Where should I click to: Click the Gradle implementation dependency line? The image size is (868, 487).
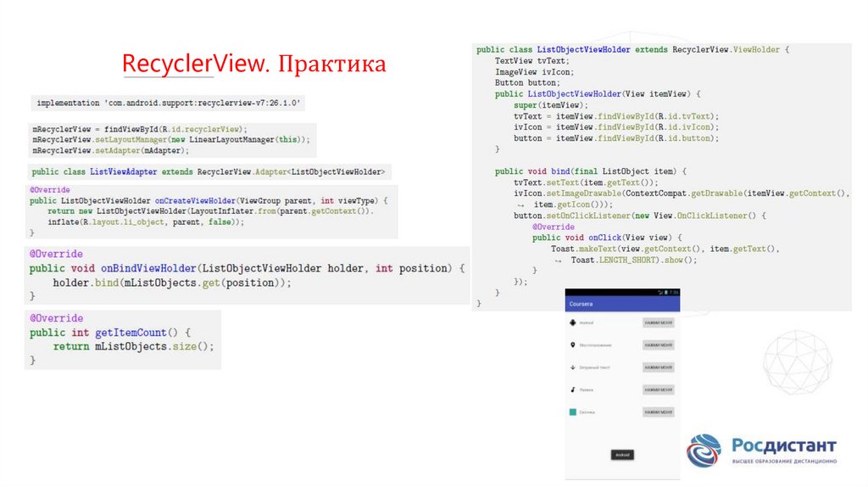coord(169,103)
